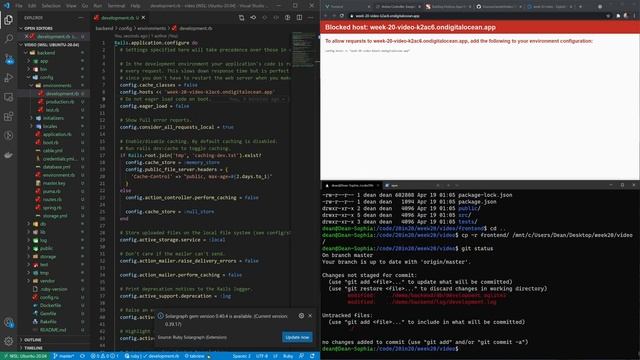Click the browser reload button
The height and width of the screenshot is (360, 640).
tap(342, 16)
